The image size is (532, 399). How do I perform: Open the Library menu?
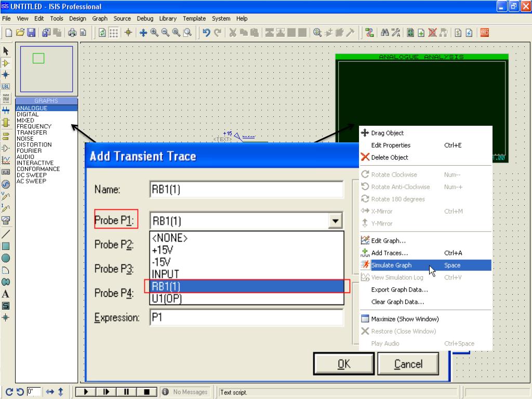168,18
